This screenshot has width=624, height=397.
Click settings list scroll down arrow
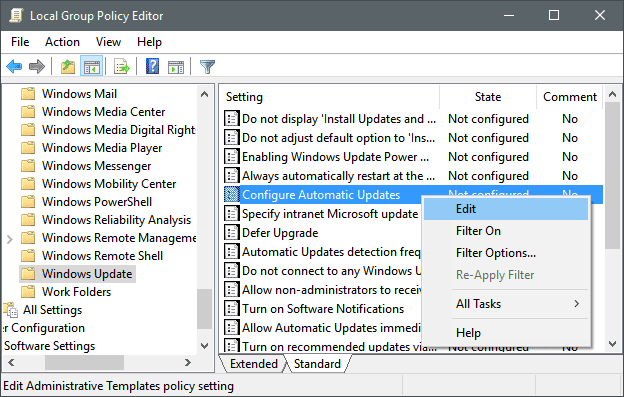(x=612, y=343)
